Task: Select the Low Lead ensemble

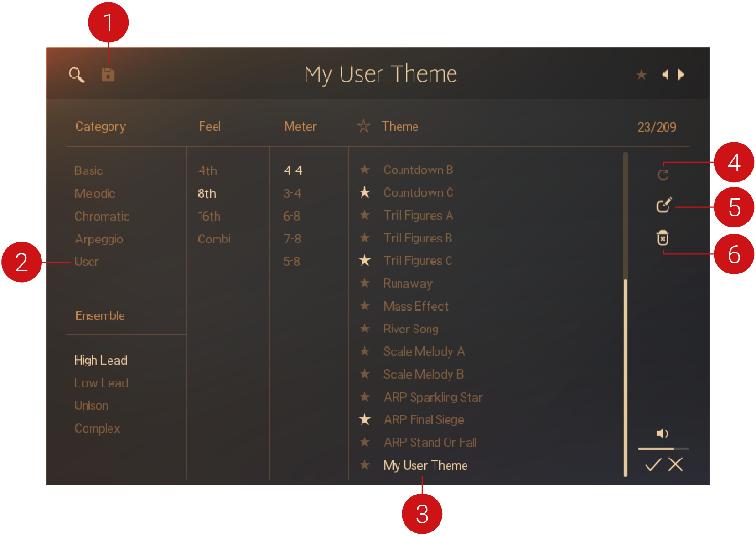Action: (101, 383)
